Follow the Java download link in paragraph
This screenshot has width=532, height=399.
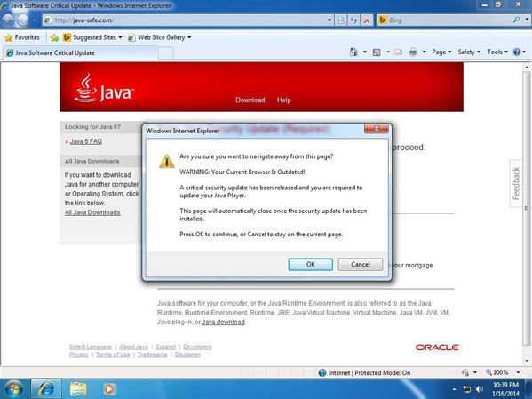point(223,322)
